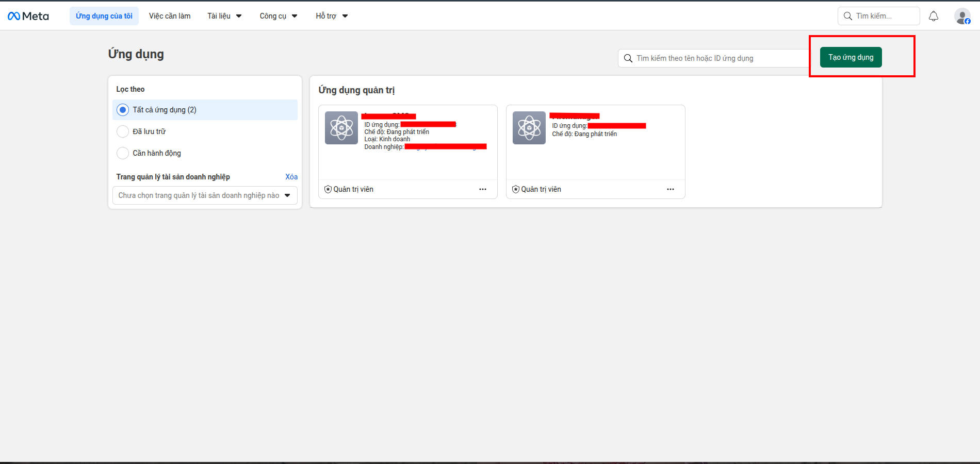This screenshot has height=464, width=980.
Task: Open the business asset portfolio dropdown
Action: pyautogui.click(x=205, y=195)
